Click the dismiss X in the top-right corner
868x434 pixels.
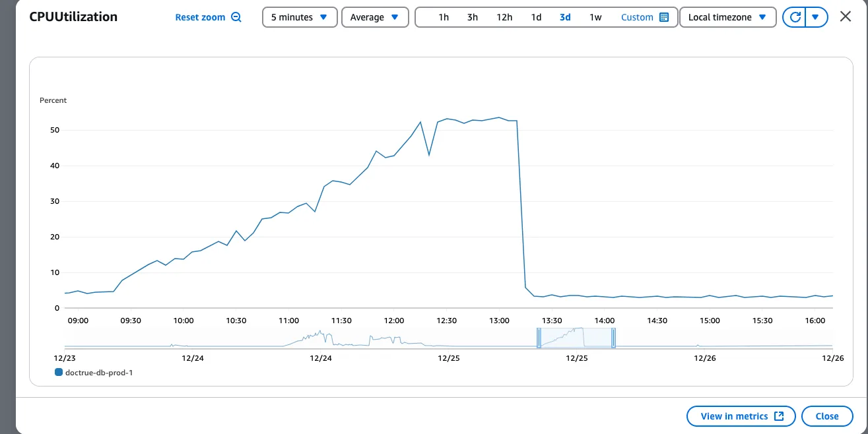(845, 16)
